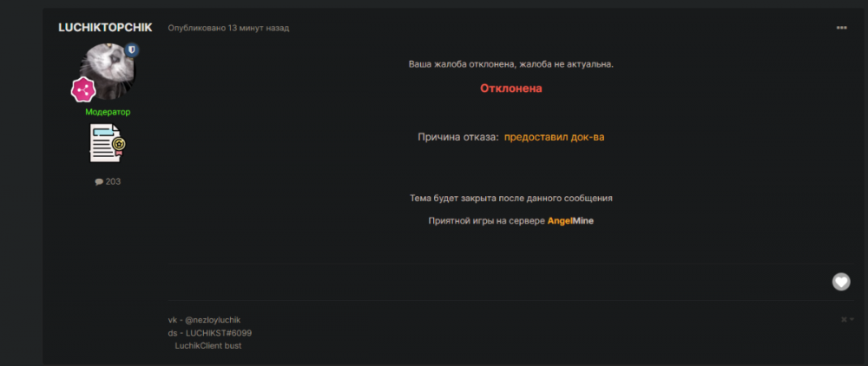This screenshot has width=868, height=366.
Task: Click the "Опубликовано 13 минут назад" timestamp
Action: point(228,28)
